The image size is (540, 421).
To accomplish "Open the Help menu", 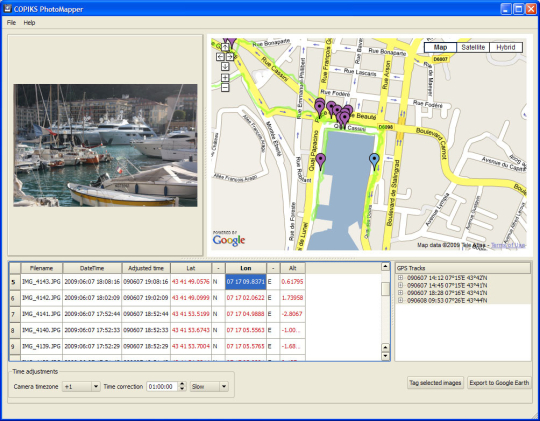I will (x=29, y=23).
